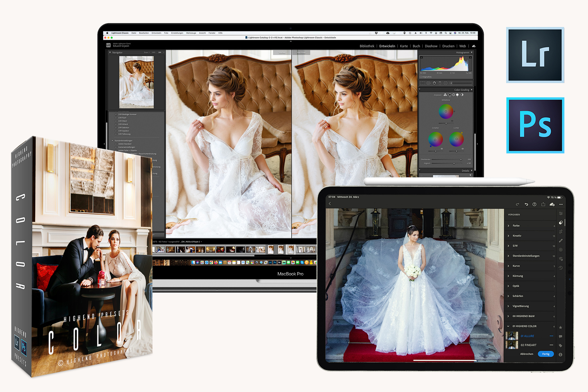Switch to the Bibliothek module
This screenshot has height=392, width=588.
click(x=367, y=46)
